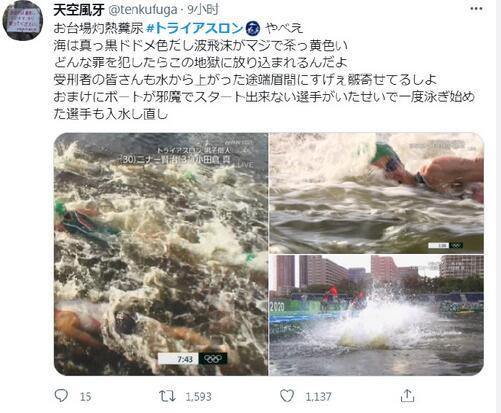Viewport: 501px width, 413px height.
Task: Open the share upload icon
Action: coord(407,396)
